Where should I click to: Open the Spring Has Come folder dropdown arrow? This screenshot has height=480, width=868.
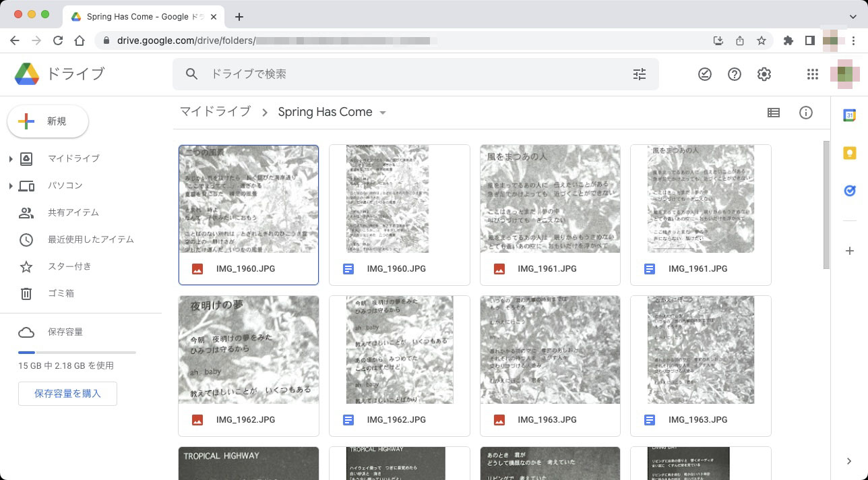click(383, 113)
